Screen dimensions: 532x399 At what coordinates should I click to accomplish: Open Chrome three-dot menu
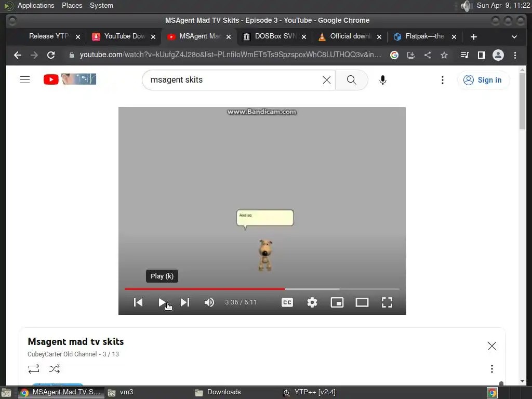click(x=515, y=55)
